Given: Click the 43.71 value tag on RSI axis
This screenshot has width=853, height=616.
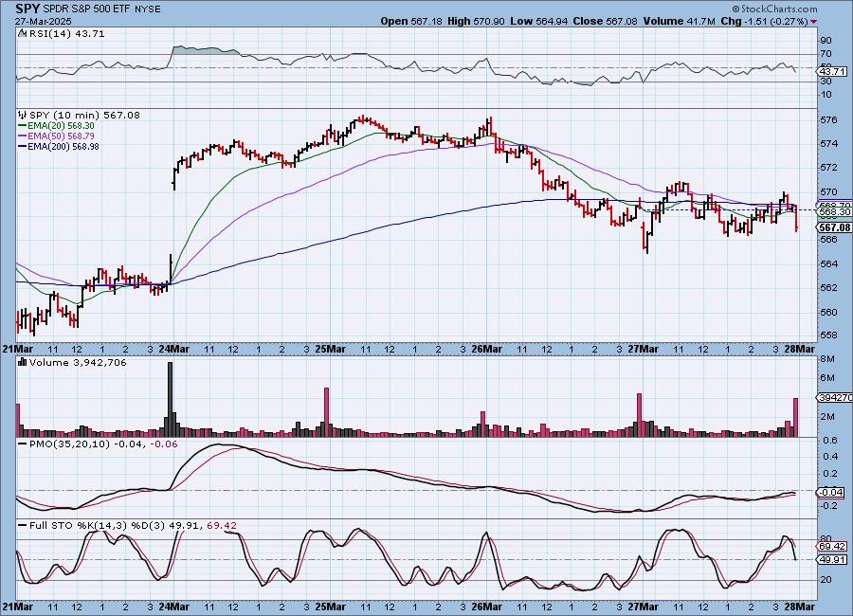Looking at the screenshot, I should [x=832, y=71].
